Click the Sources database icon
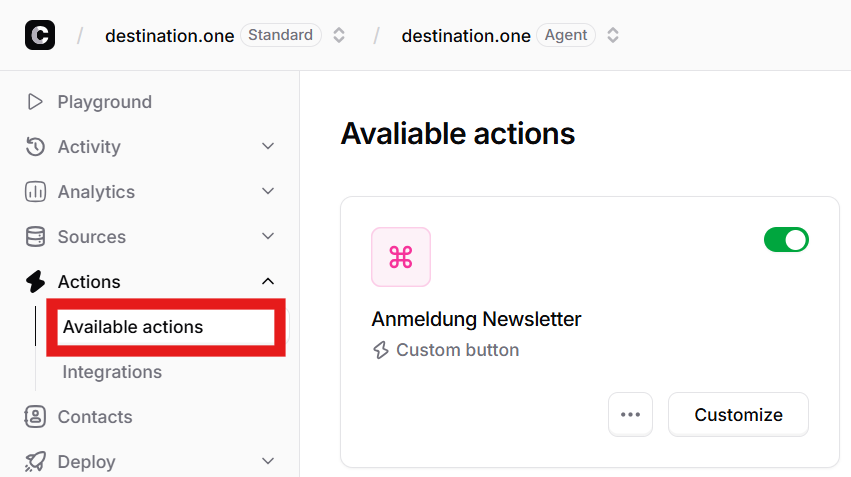The image size is (851, 477). [35, 237]
